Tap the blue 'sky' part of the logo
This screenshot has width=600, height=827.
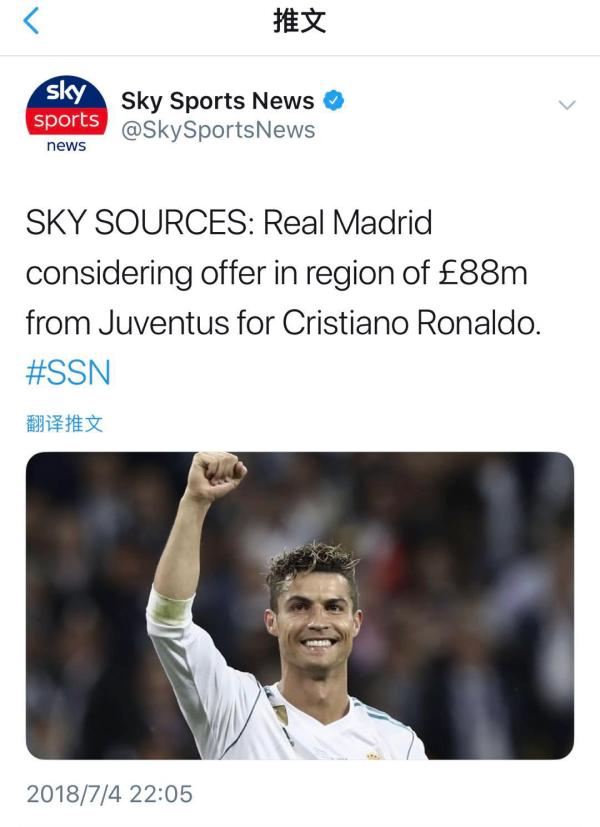click(x=66, y=92)
